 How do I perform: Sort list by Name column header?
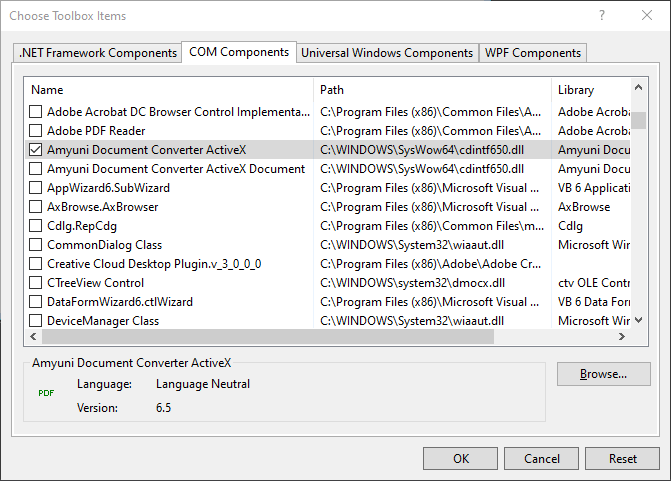click(169, 90)
